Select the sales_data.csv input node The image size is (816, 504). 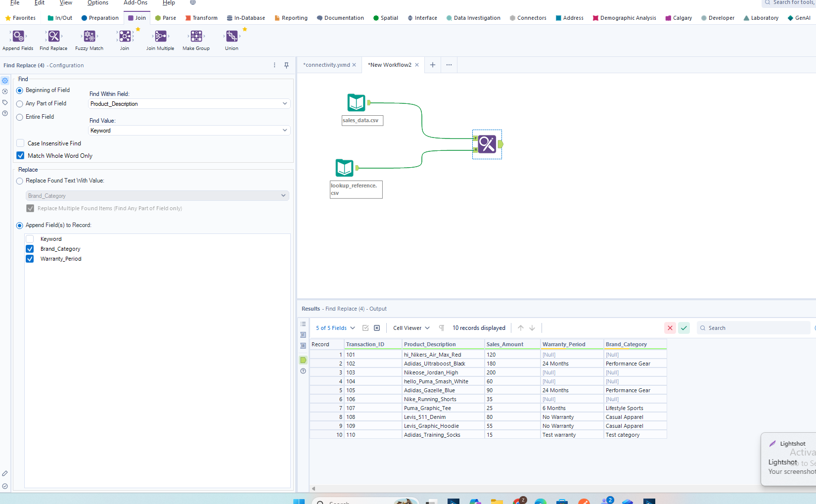click(356, 103)
